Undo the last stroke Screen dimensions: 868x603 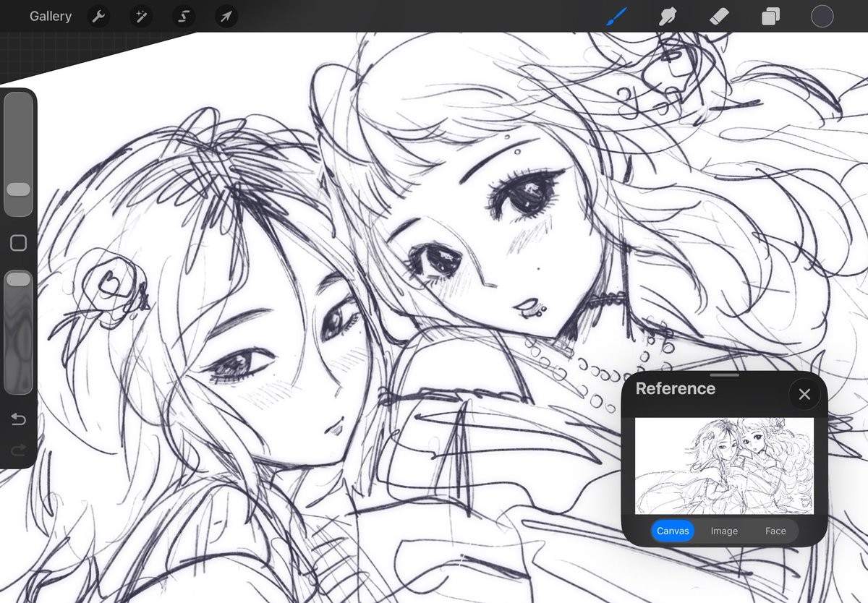click(x=18, y=419)
